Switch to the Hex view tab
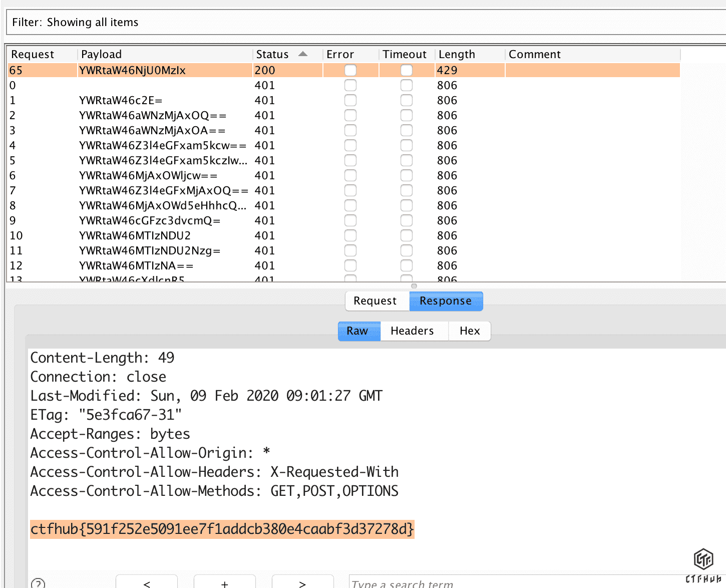726x588 pixels. pos(470,331)
